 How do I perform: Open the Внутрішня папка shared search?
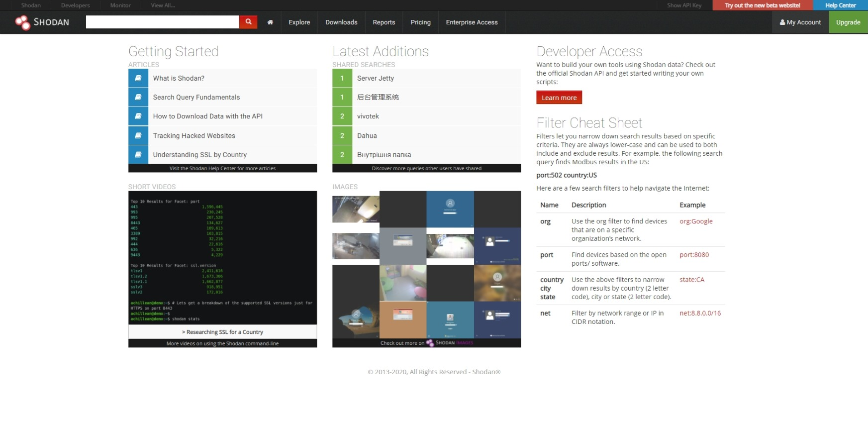coord(384,155)
